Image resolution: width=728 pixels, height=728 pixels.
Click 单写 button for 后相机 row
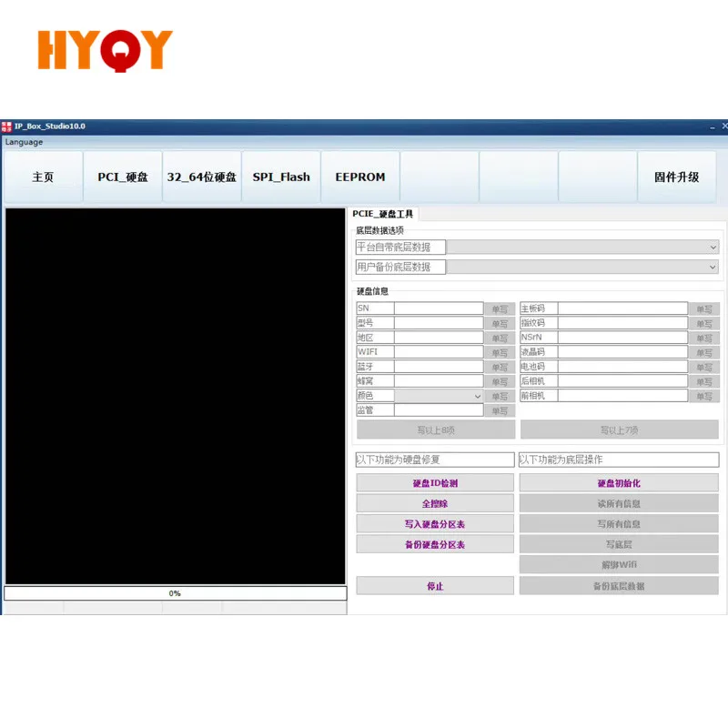(x=704, y=381)
